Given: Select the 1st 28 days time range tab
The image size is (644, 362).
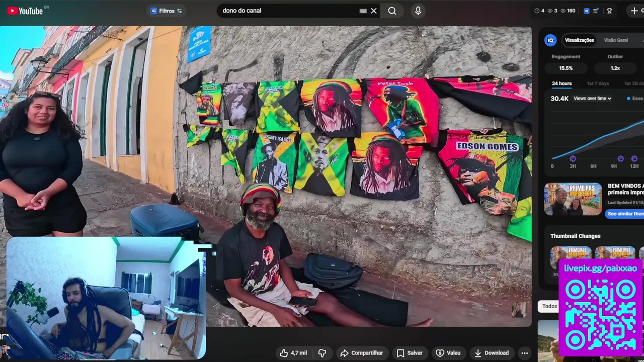Looking at the screenshot, I should click(x=634, y=83).
